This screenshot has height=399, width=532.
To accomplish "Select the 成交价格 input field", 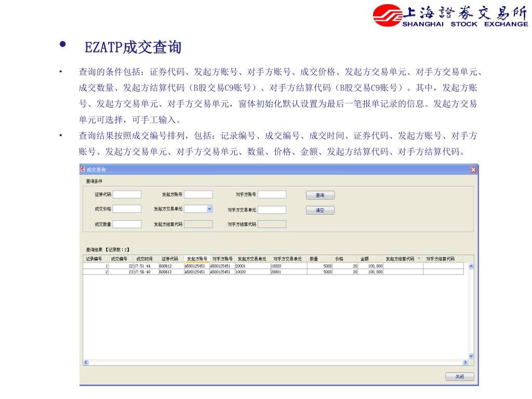I will tap(127, 209).
